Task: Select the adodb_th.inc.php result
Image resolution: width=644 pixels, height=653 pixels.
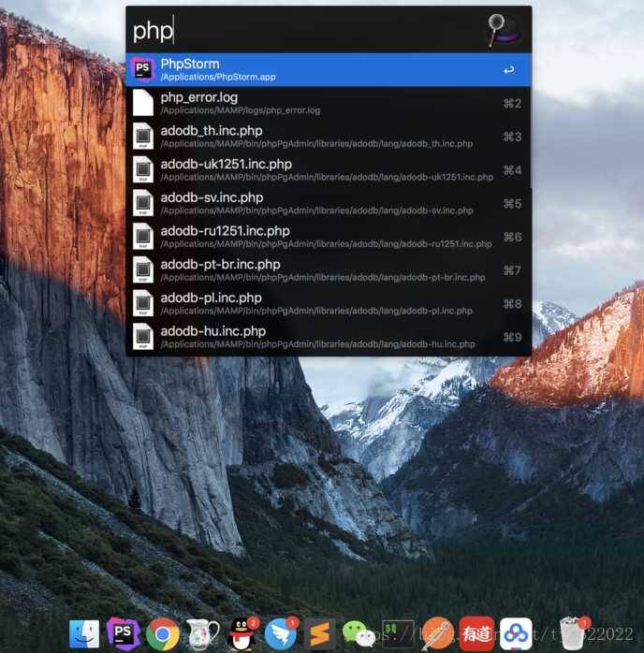Action: (x=329, y=137)
